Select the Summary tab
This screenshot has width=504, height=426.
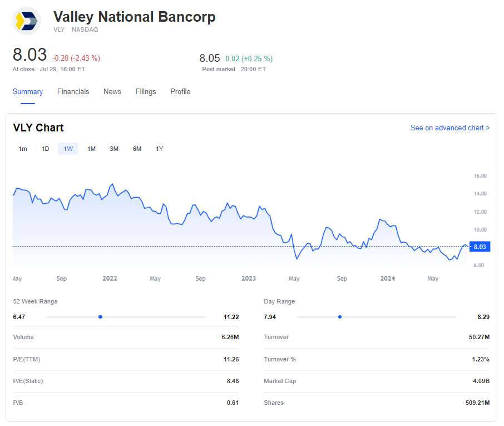(x=28, y=92)
